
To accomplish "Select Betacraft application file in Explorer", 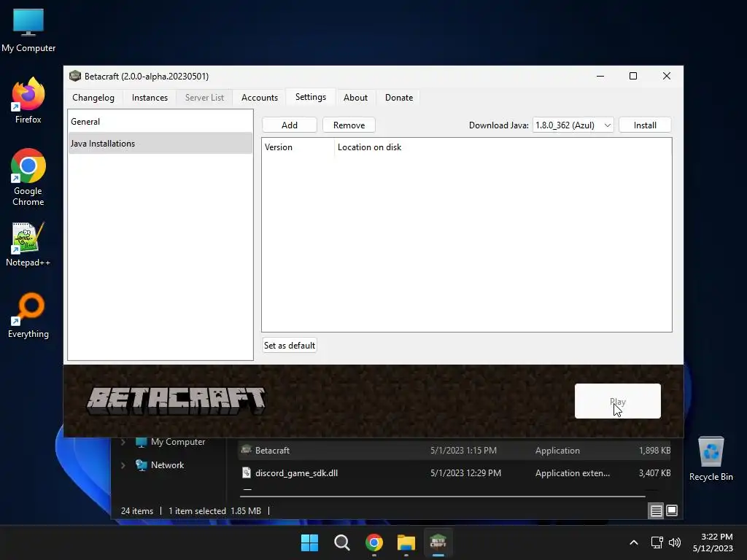I will coord(454,450).
